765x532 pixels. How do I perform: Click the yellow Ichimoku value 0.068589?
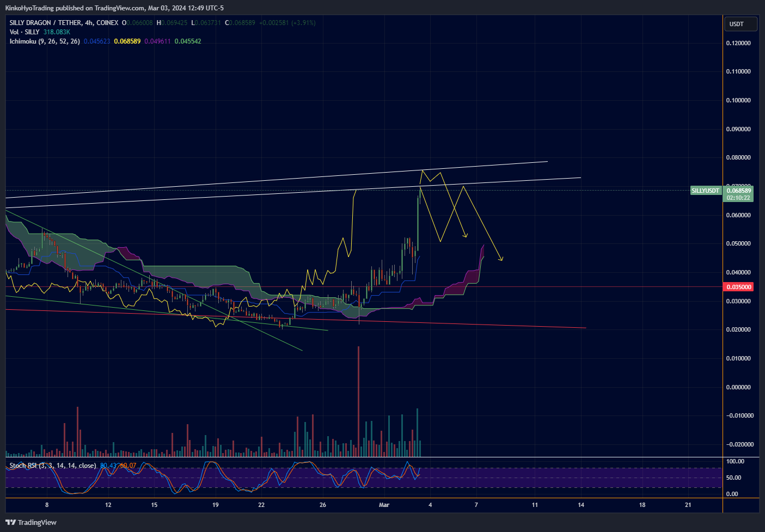[127, 41]
